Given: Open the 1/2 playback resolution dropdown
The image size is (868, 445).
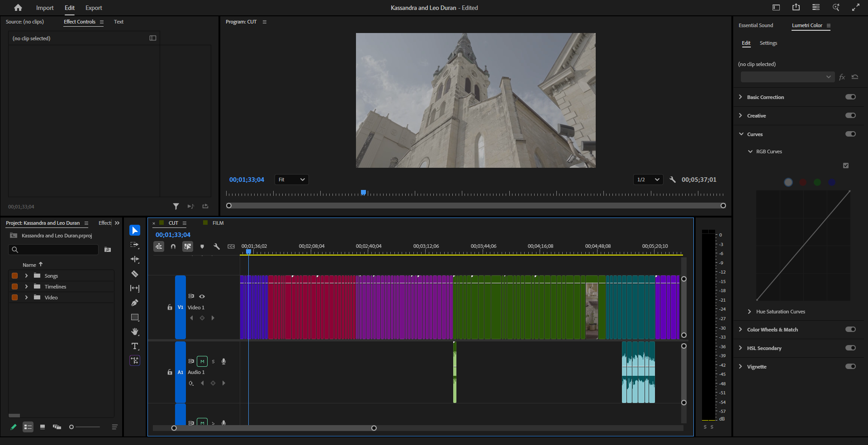Looking at the screenshot, I should (x=648, y=180).
